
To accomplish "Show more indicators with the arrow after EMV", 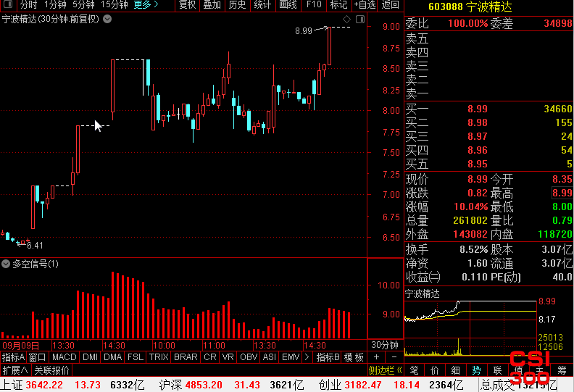I will (x=307, y=357).
